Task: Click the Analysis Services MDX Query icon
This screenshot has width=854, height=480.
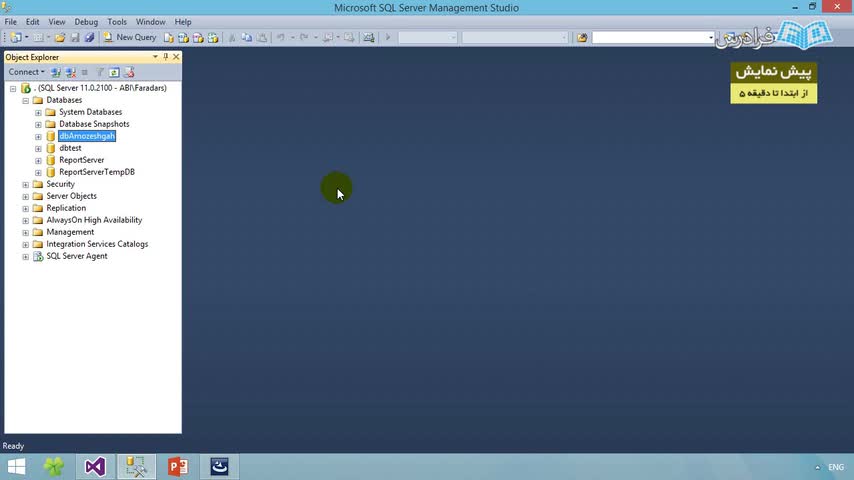Action: coord(184,38)
